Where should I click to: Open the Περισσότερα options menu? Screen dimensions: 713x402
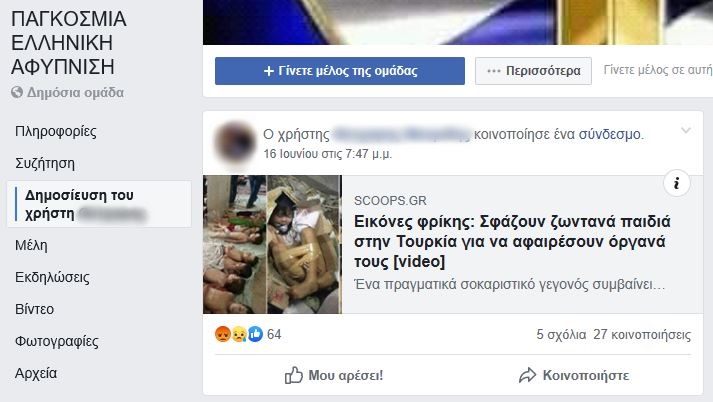click(533, 71)
